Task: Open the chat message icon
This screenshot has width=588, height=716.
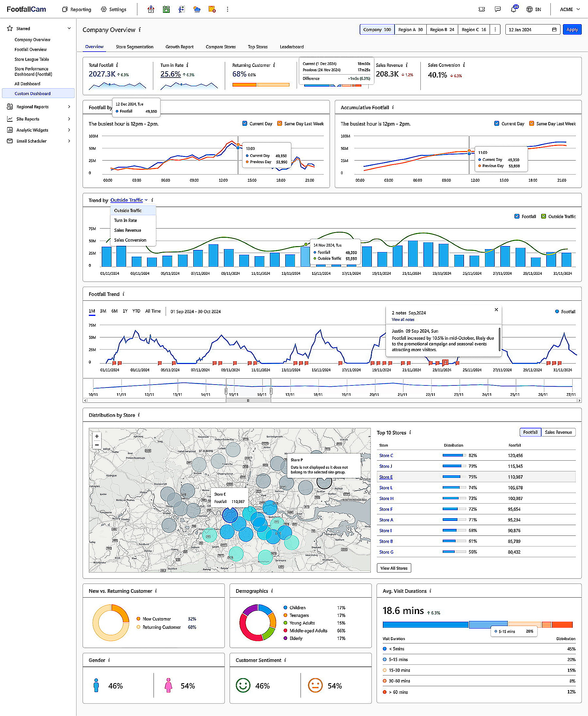Action: 498,10
